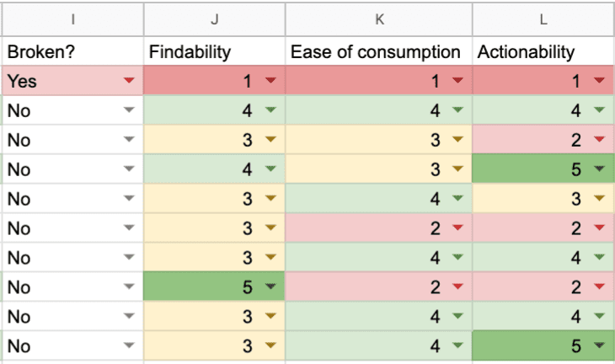The image size is (615, 364).
Task: Click the Ease of consumption 4 cell below the red 1
Action: [x=378, y=110]
